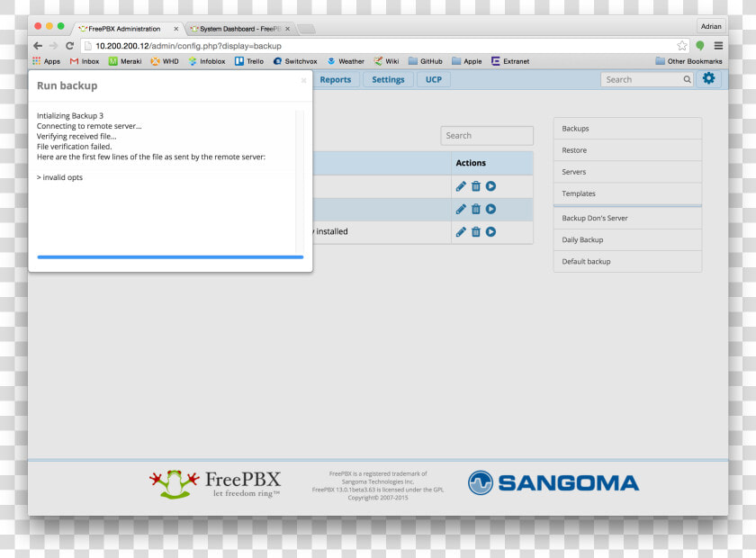Click the 'File verification failed.' log line
Image resolution: width=756 pixels, height=558 pixels.
pos(74,147)
